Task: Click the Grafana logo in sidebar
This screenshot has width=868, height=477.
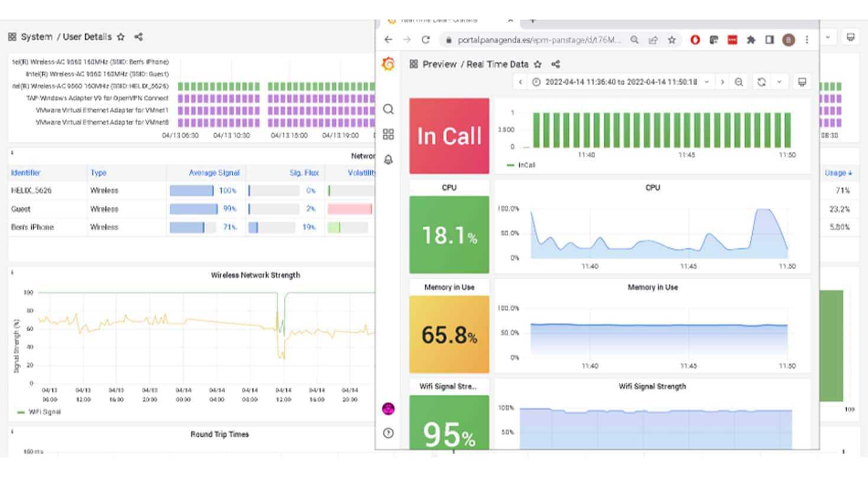Action: tap(388, 64)
